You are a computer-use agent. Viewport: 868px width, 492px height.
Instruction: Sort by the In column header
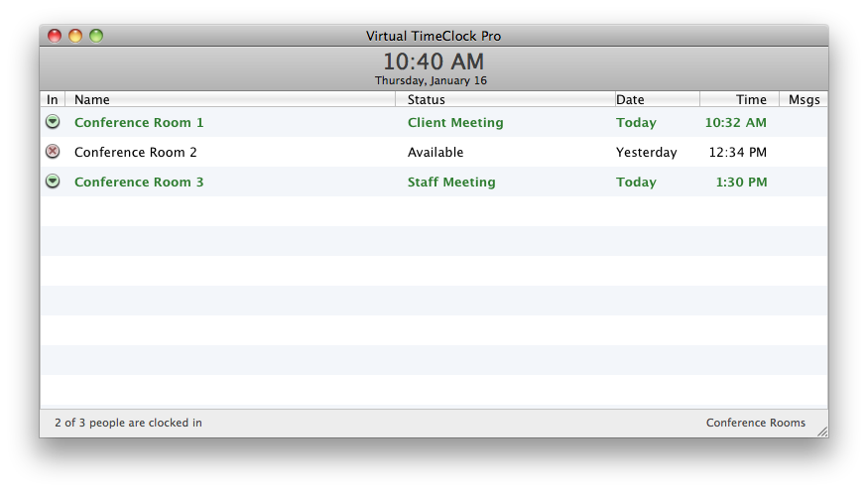[53, 99]
